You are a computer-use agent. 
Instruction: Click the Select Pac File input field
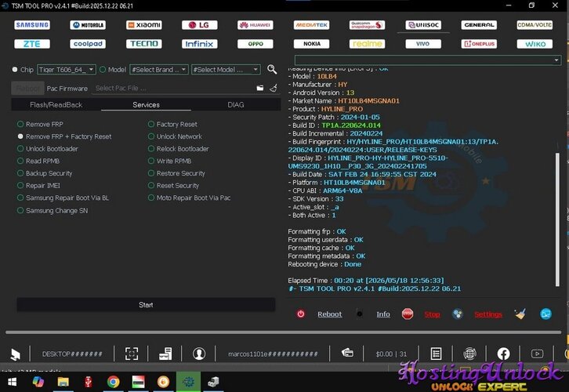[174, 88]
